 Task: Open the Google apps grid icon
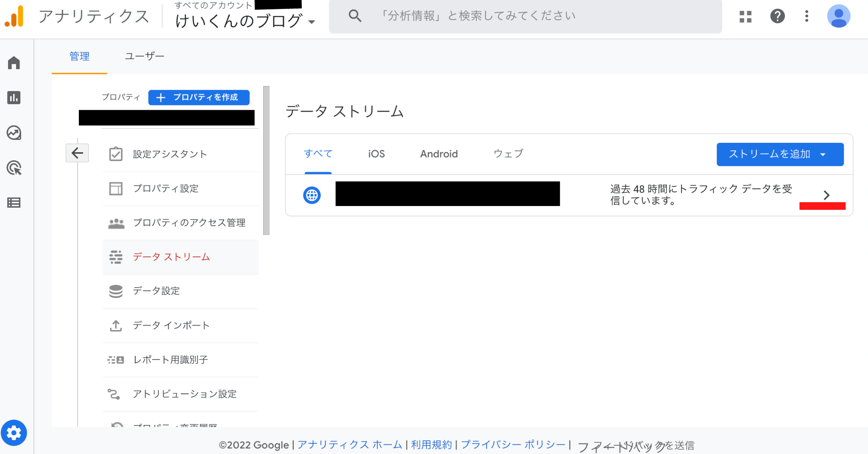tap(745, 17)
